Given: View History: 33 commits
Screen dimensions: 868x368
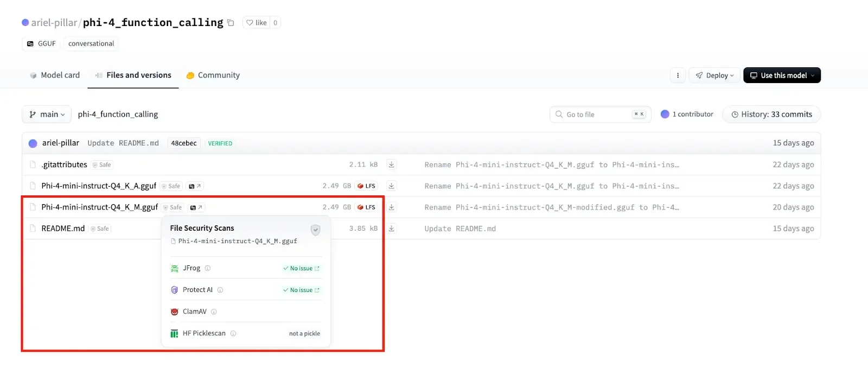Looking at the screenshot, I should pyautogui.click(x=771, y=115).
